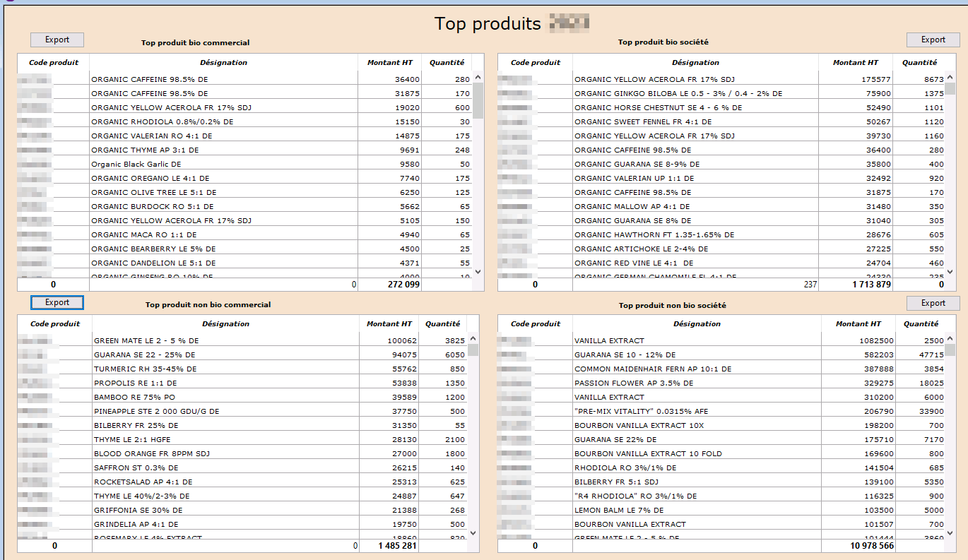Click the Désignation header in bio société table

tap(695, 62)
